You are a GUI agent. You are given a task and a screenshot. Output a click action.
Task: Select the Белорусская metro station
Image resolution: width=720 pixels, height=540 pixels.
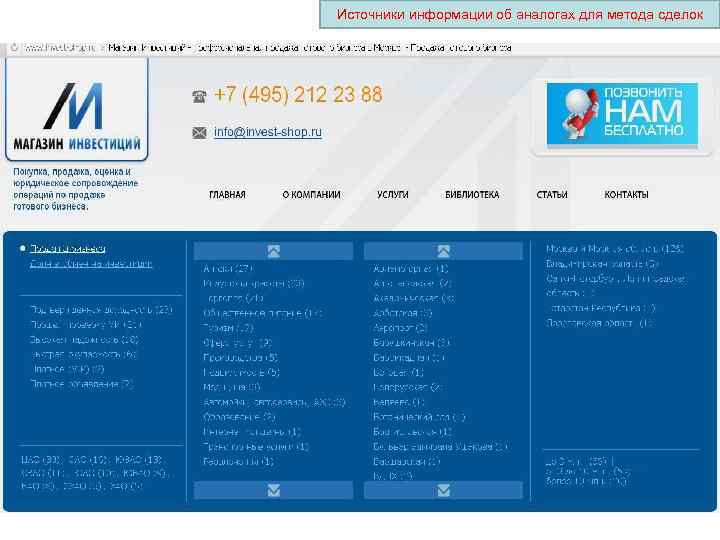(x=407, y=388)
